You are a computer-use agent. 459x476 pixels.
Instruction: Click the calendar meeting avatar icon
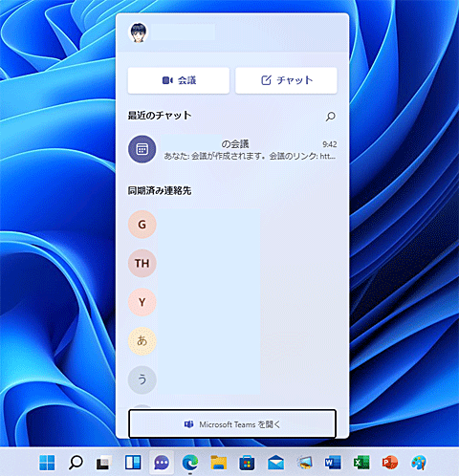(x=142, y=149)
